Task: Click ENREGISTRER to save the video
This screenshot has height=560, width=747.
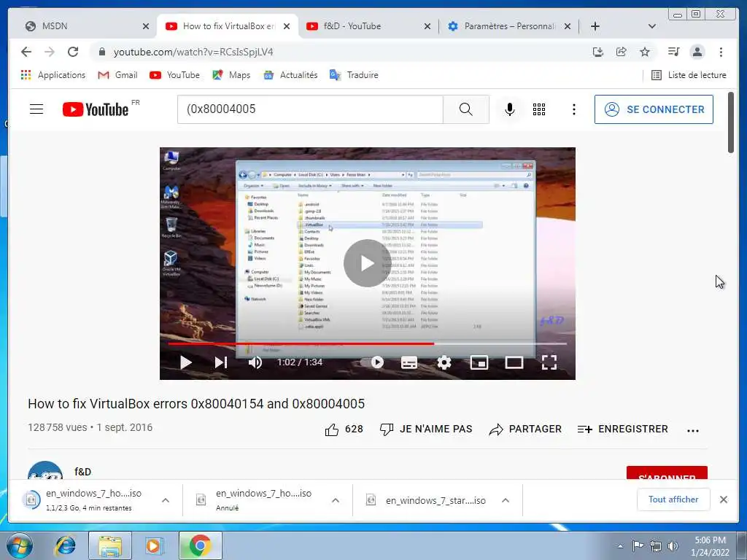Action: pyautogui.click(x=623, y=429)
